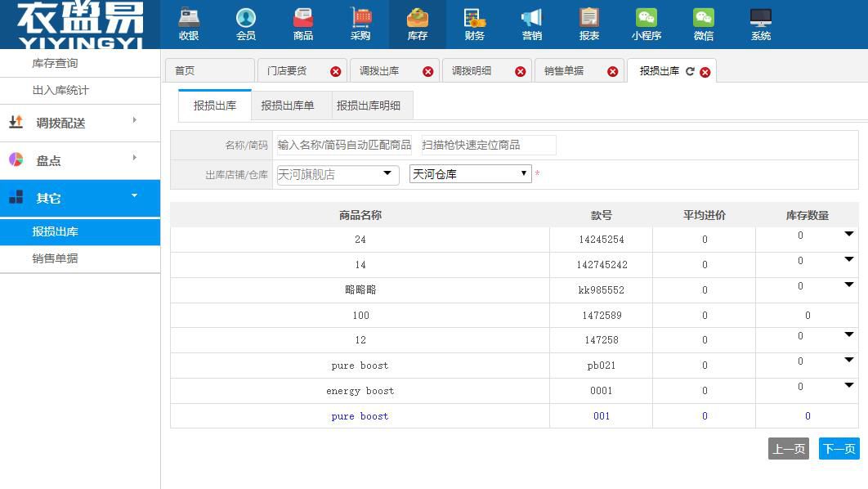868x489 pixels.
Task: Open the 财务 finance module
Action: [x=475, y=24]
